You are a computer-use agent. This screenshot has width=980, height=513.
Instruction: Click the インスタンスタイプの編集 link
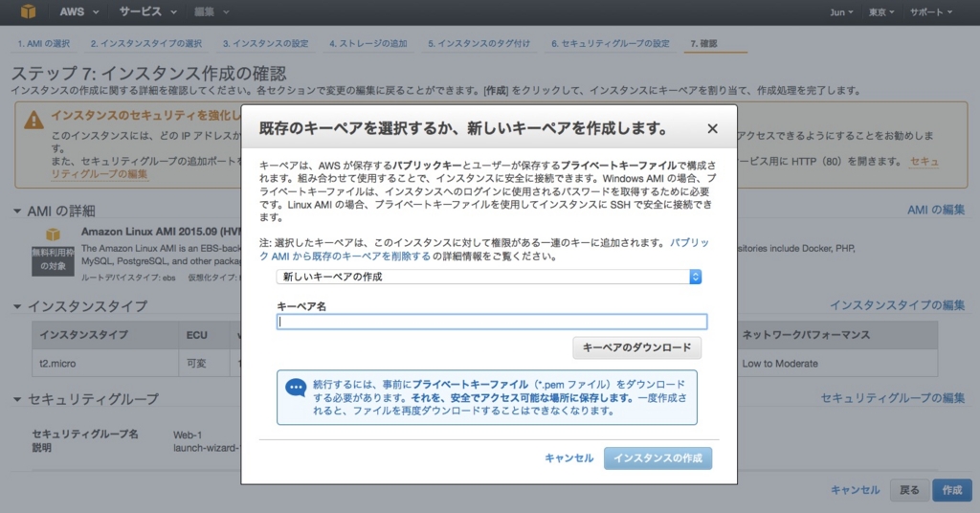(x=897, y=305)
